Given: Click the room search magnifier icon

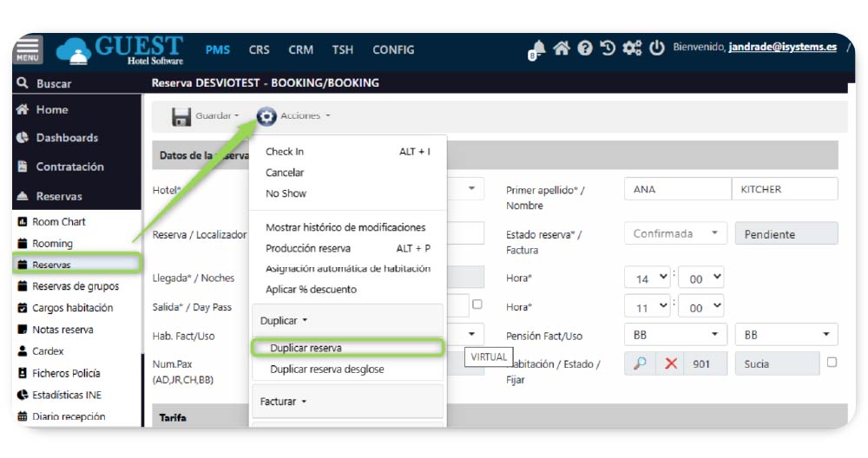Looking at the screenshot, I should pyautogui.click(x=640, y=363).
